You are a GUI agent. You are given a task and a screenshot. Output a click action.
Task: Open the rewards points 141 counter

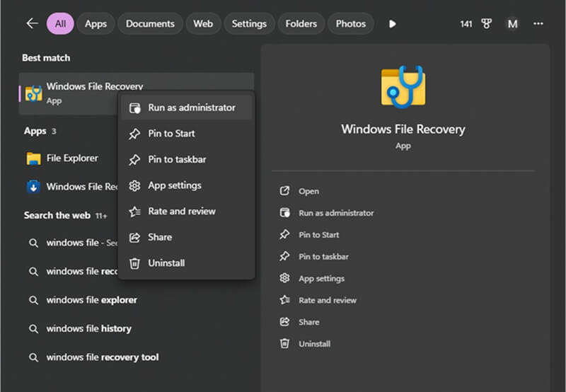(x=466, y=24)
